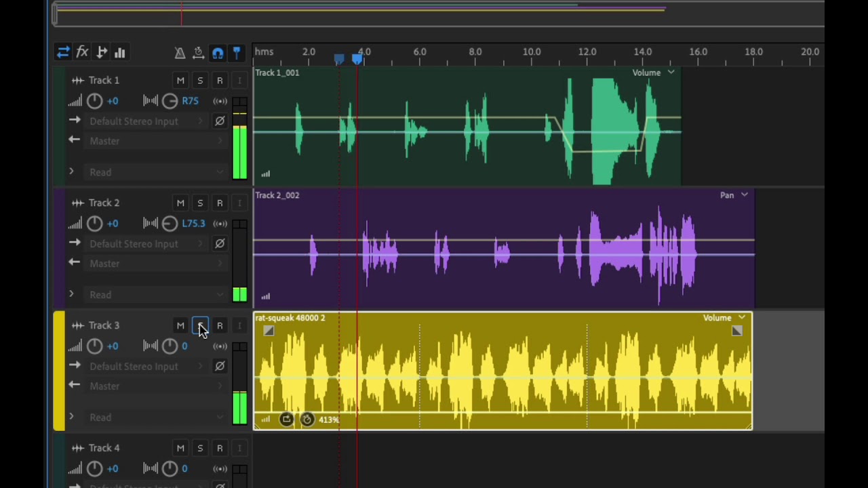Mute Track 4 with M button
This screenshot has height=488, width=868.
point(180,448)
